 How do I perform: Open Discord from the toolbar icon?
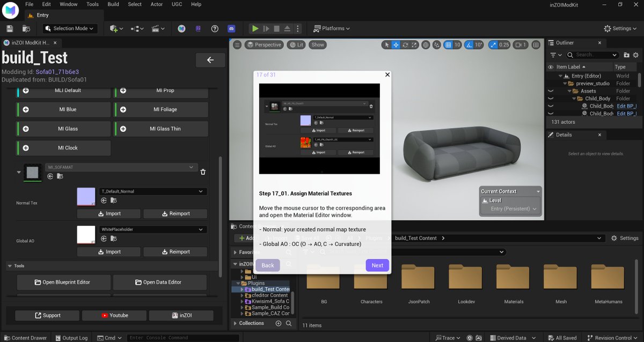(x=231, y=28)
